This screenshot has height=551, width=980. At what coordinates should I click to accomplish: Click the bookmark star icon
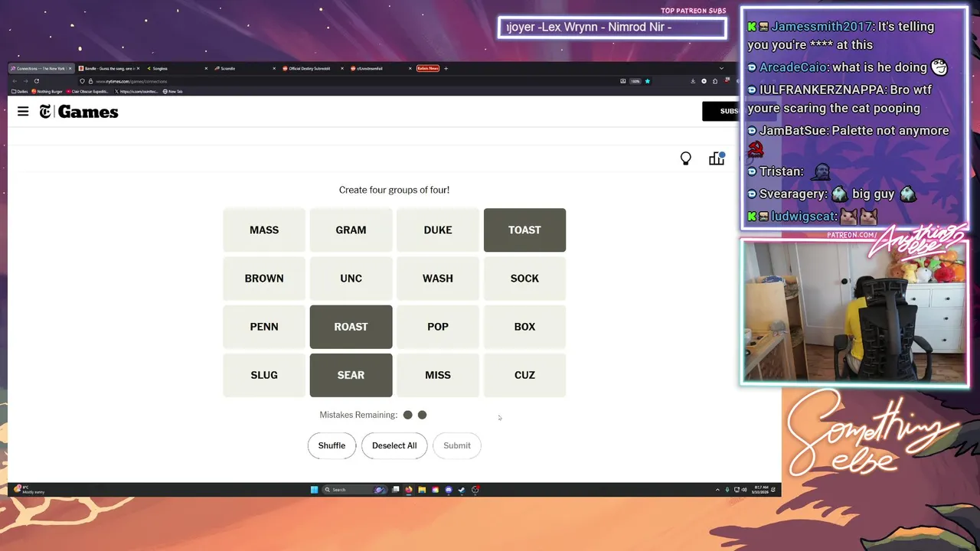(x=648, y=81)
